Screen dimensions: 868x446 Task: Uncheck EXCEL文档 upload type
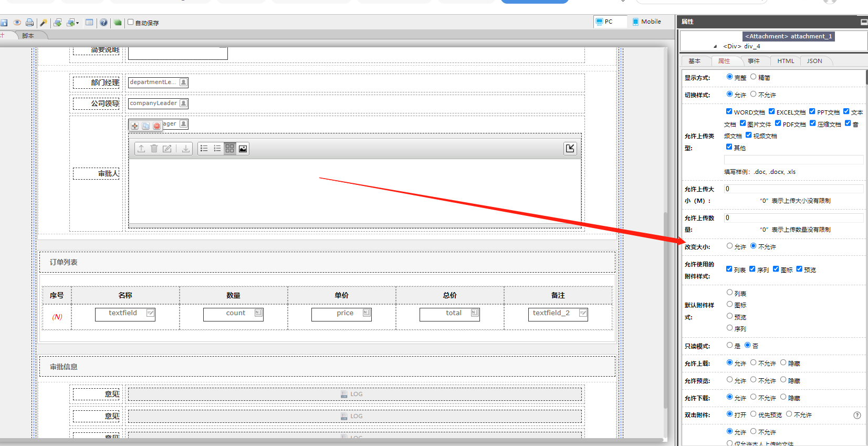[771, 111]
